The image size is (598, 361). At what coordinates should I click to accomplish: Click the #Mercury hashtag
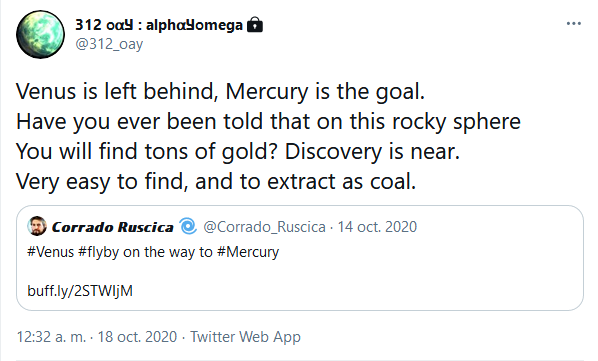248,252
